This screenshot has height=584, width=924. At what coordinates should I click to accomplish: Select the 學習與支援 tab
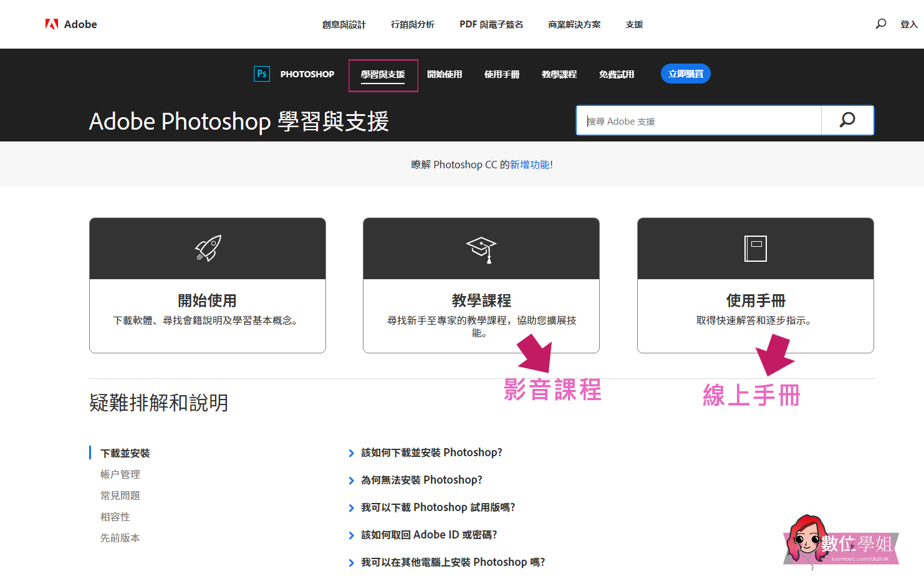point(383,75)
